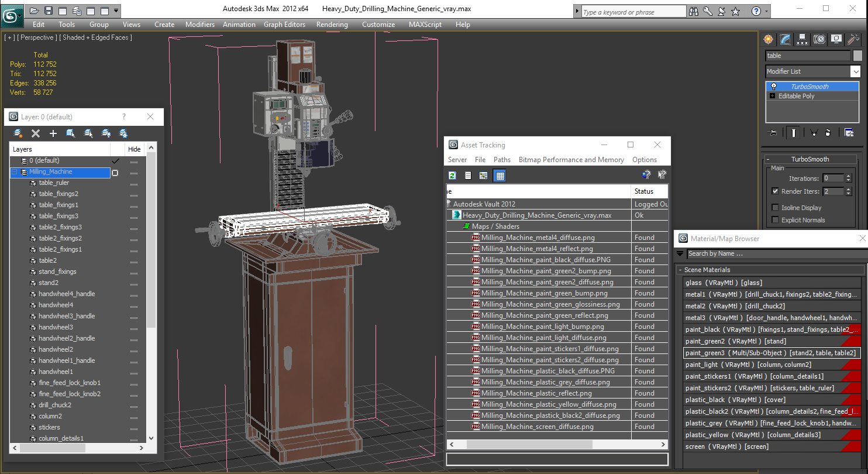
Task: Click the Help question mark icon in title bar
Action: [x=756, y=11]
